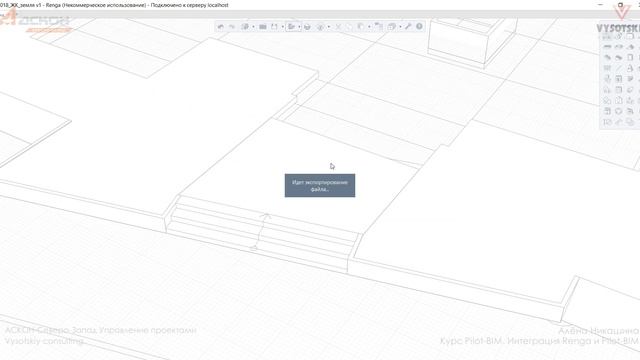Open the round info help icon
This screenshot has height=360, width=640.
[419, 27]
